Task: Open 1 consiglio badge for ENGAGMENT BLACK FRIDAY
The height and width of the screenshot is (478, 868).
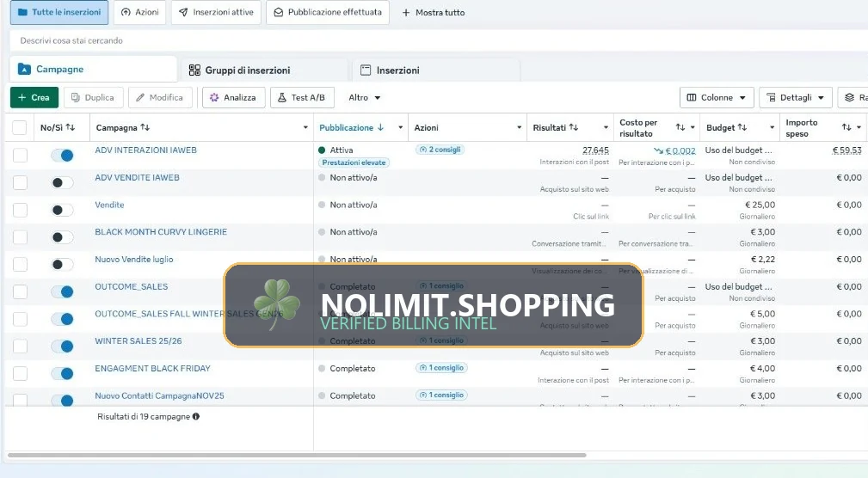Action: pyautogui.click(x=441, y=367)
